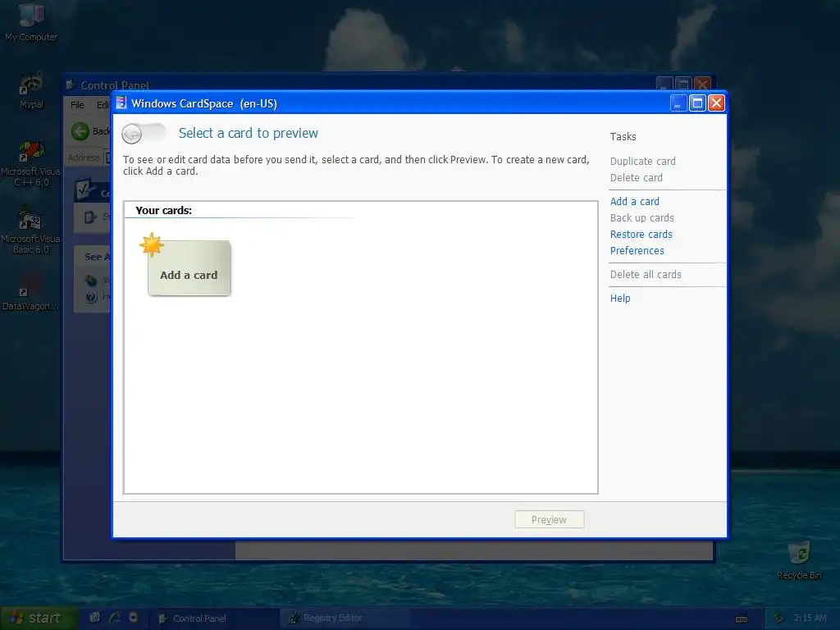Click the Add a card tile
This screenshot has width=840, height=630.
click(189, 268)
